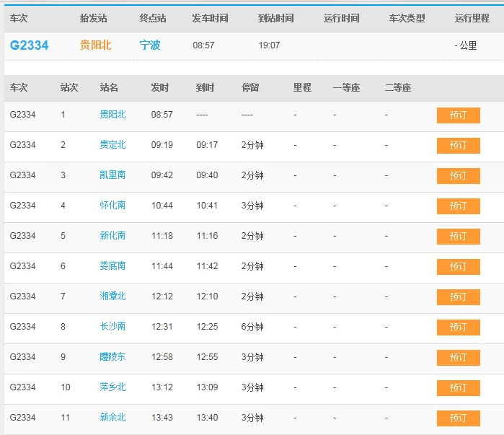
Task: Open the 贵定北 station link
Action: coord(112,145)
